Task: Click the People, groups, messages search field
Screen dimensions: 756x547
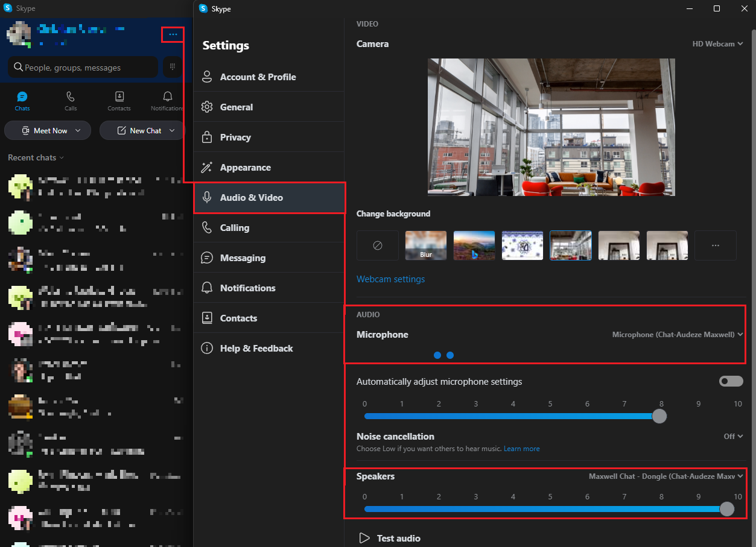Action: 83,68
